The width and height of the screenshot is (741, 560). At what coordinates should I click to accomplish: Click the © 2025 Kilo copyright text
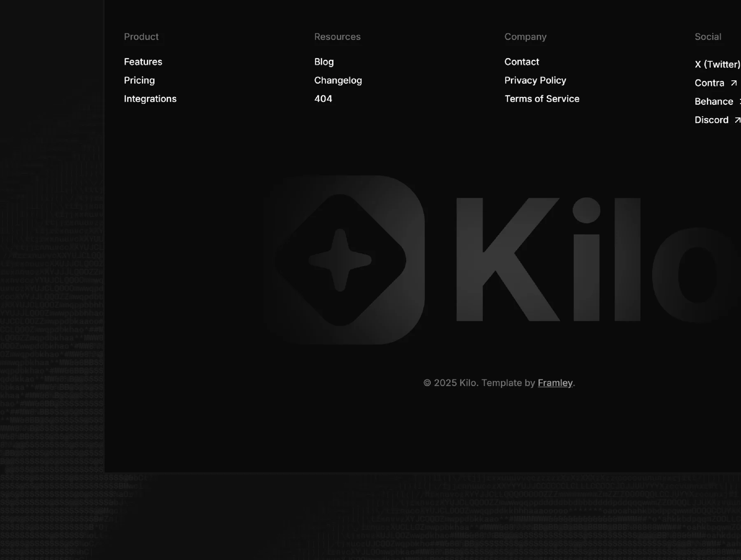tap(451, 383)
